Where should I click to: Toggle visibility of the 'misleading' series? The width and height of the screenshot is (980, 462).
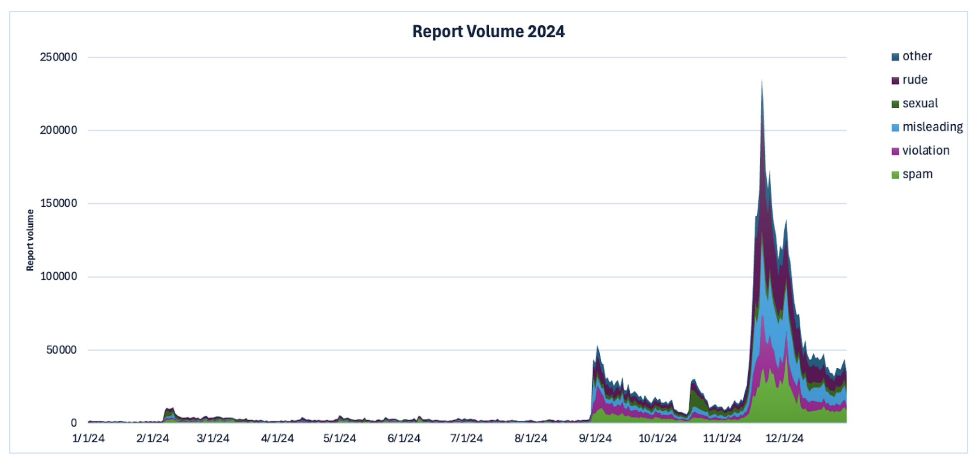[x=928, y=127]
